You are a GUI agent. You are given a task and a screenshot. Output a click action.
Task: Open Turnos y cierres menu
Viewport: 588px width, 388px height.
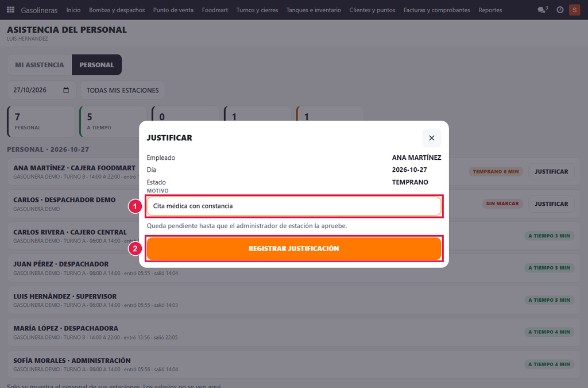pos(257,10)
